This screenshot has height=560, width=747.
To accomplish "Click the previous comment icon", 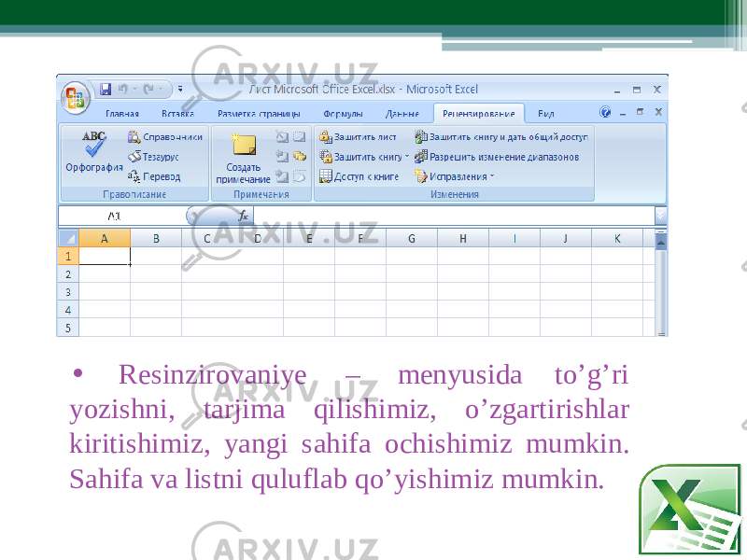I will [x=282, y=157].
